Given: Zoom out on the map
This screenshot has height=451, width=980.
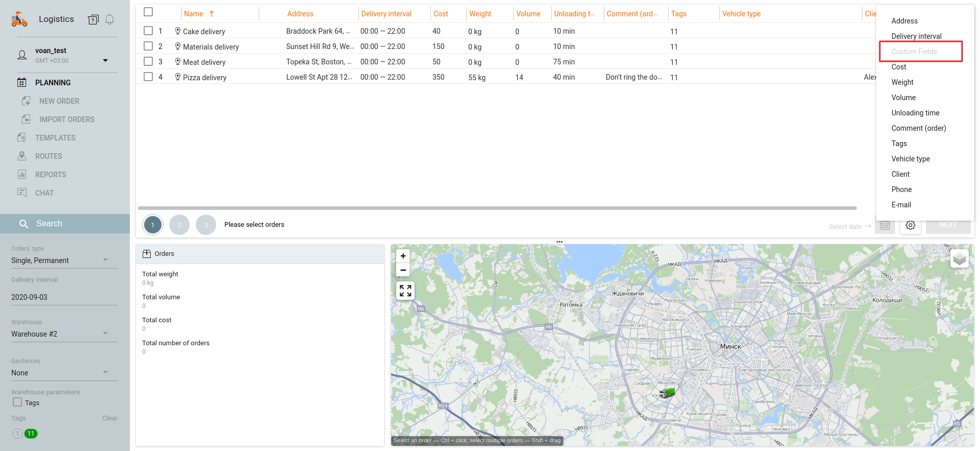Looking at the screenshot, I should pos(403,270).
